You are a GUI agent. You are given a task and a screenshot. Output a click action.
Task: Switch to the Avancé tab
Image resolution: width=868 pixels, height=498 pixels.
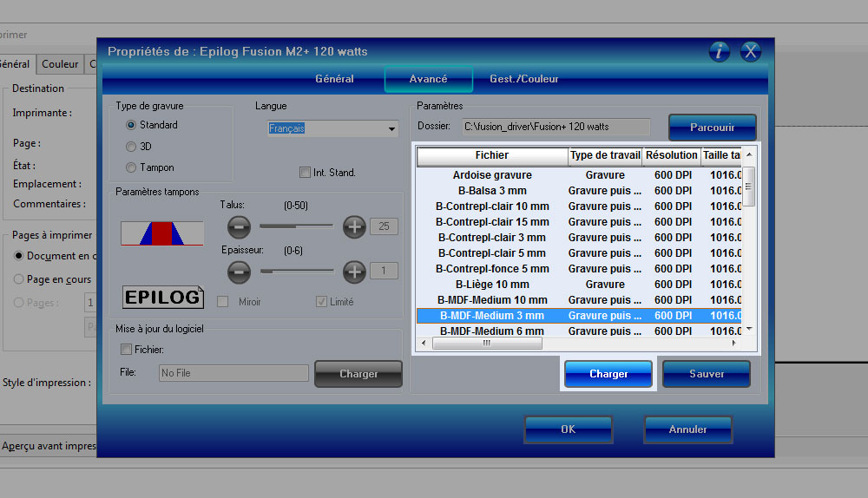click(x=429, y=79)
